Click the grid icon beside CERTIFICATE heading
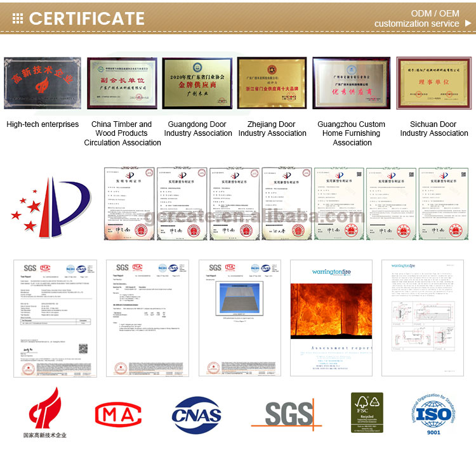This screenshot has height=457, width=476. (x=18, y=18)
